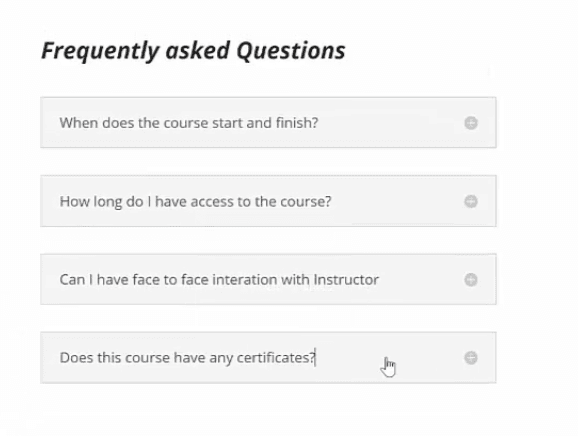The height and width of the screenshot is (436, 578).
Task: Click plus icon next to course access question
Action: coord(471,201)
